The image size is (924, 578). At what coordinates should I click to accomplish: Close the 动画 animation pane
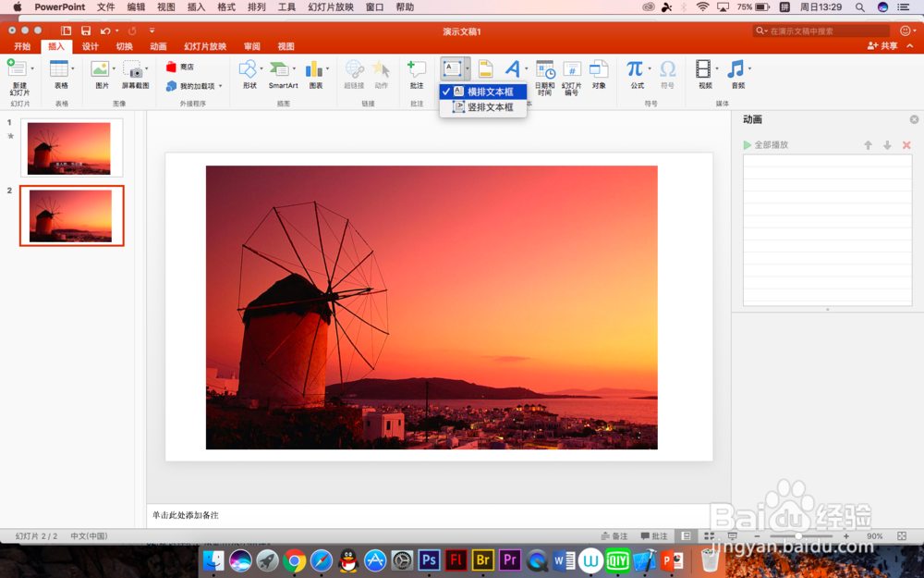pyautogui.click(x=914, y=119)
